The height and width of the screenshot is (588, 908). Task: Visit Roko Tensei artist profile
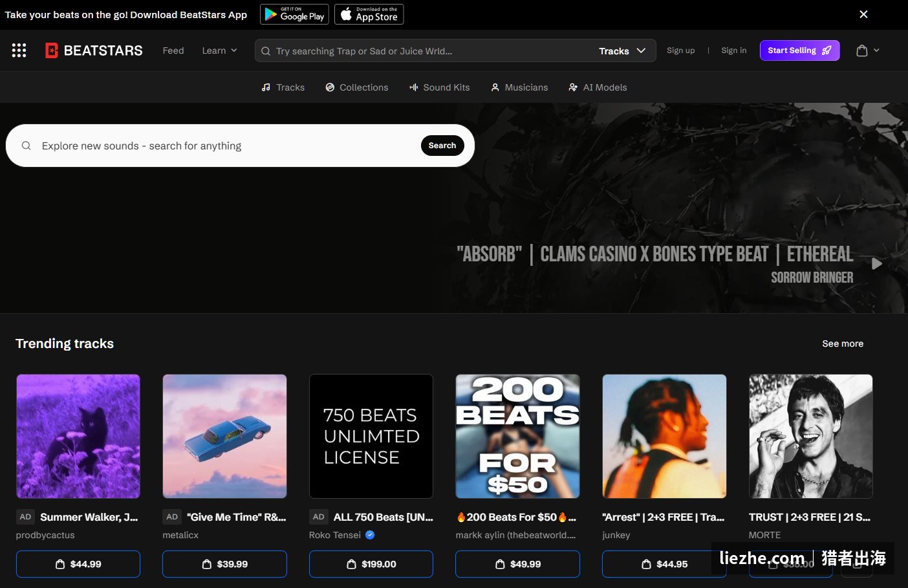[x=335, y=535]
